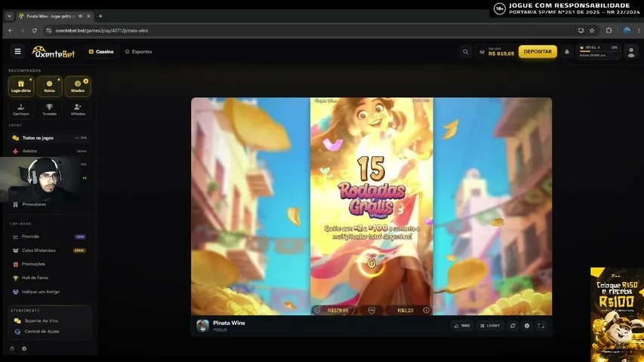Open Previsão in Explorar list

pyautogui.click(x=49, y=236)
